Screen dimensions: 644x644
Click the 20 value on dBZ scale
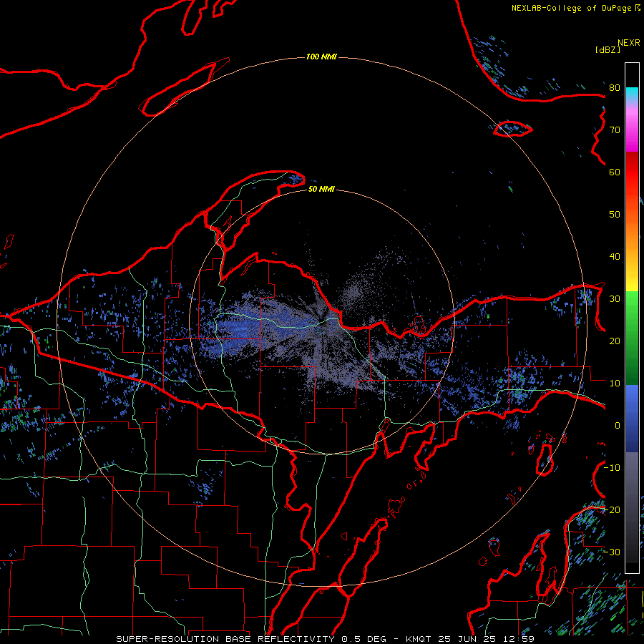(615, 341)
